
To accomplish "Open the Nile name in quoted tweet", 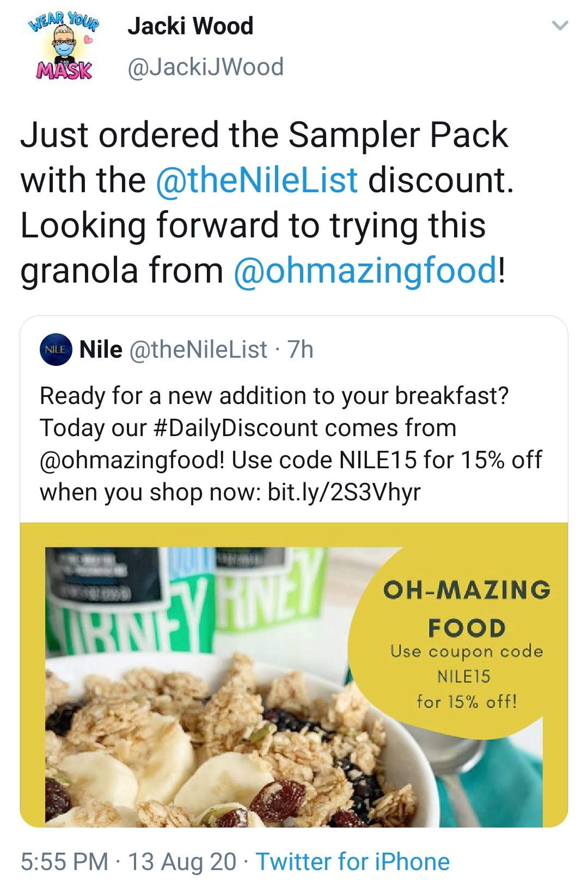I will 101,350.
